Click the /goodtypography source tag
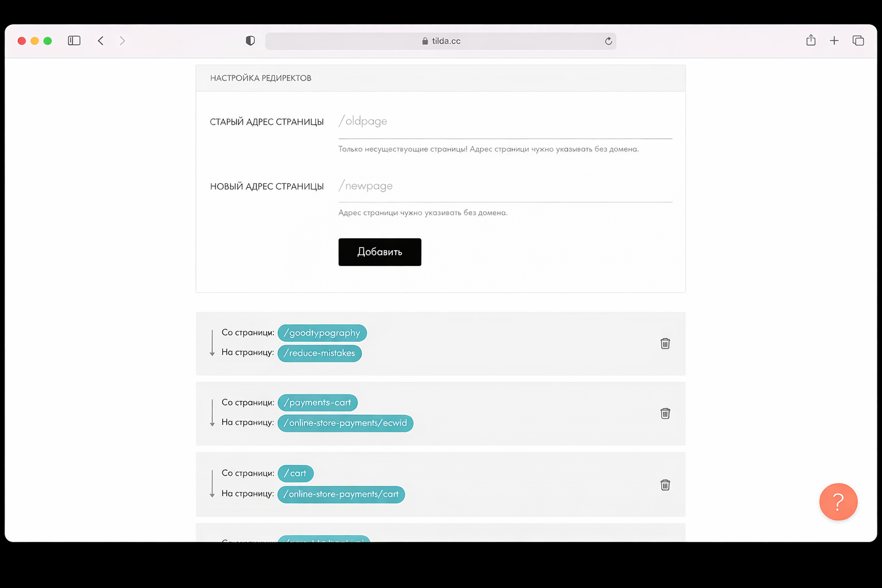The image size is (882, 588). tap(322, 333)
